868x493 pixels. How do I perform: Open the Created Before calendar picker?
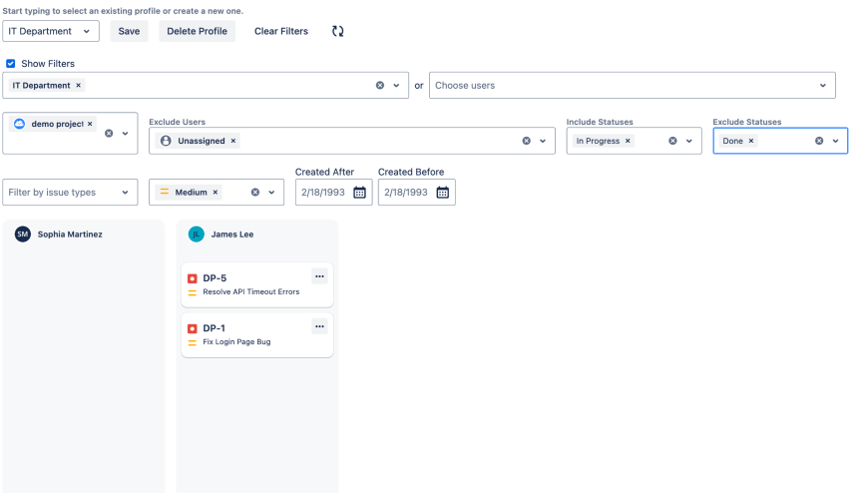[443, 193]
